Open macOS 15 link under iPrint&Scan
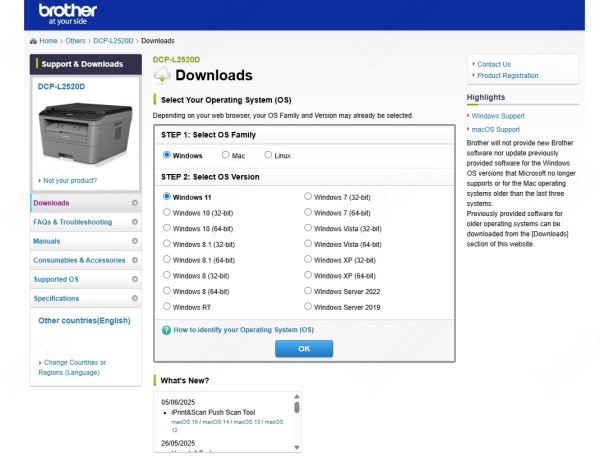Screen dimensions: 600x472 pos(184,422)
